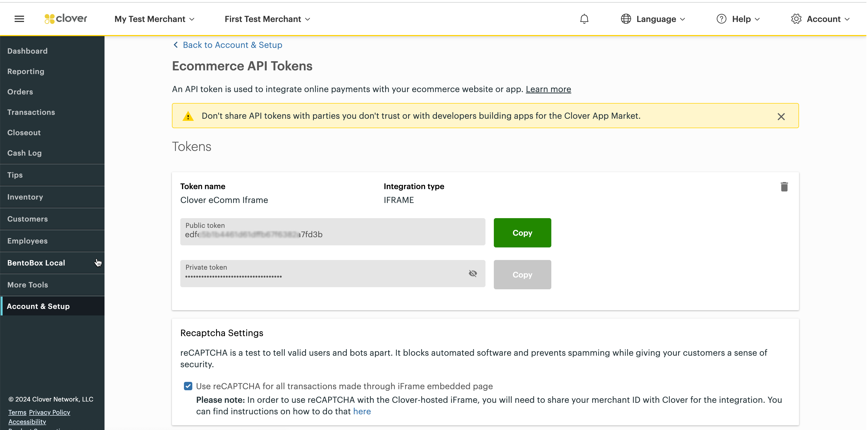Open the Learn more link
The image size is (868, 430).
click(548, 89)
